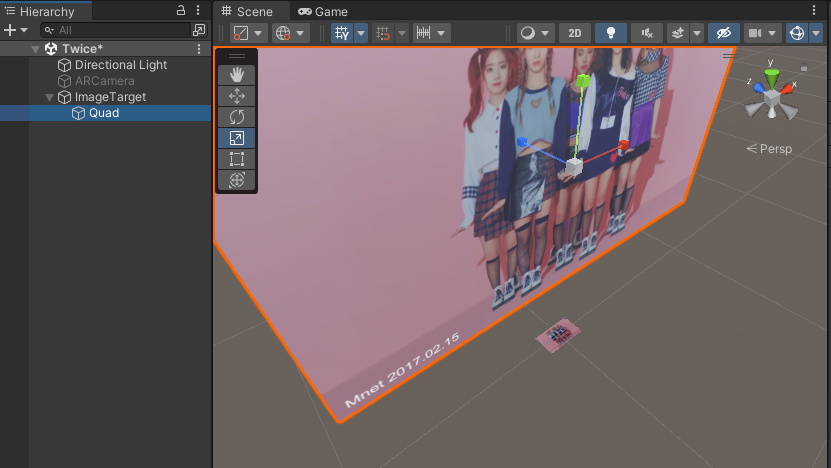831x468 pixels.
Task: Select the Rect tool
Action: click(x=236, y=159)
